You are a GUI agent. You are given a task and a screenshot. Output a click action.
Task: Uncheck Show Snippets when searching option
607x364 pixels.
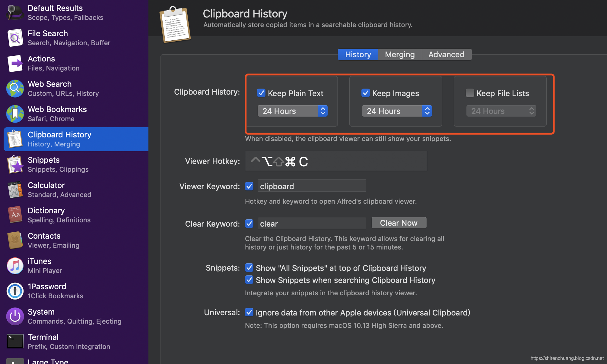coord(249,280)
